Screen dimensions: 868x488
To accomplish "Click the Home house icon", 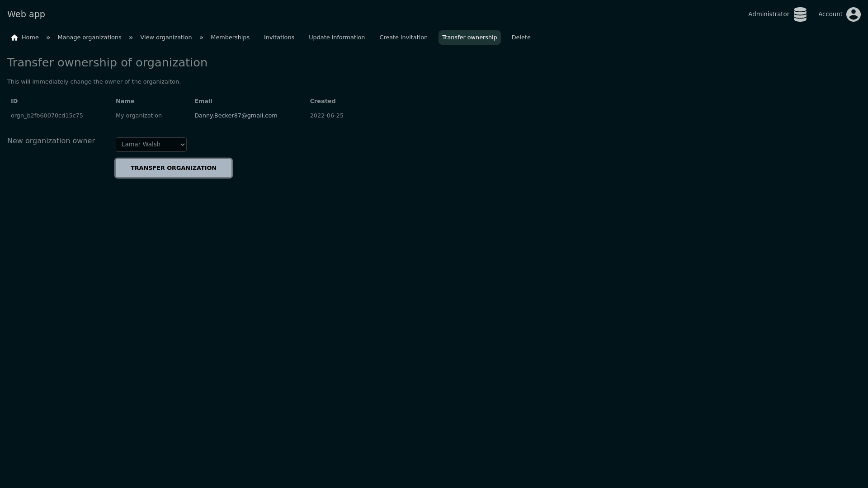I will (14, 38).
